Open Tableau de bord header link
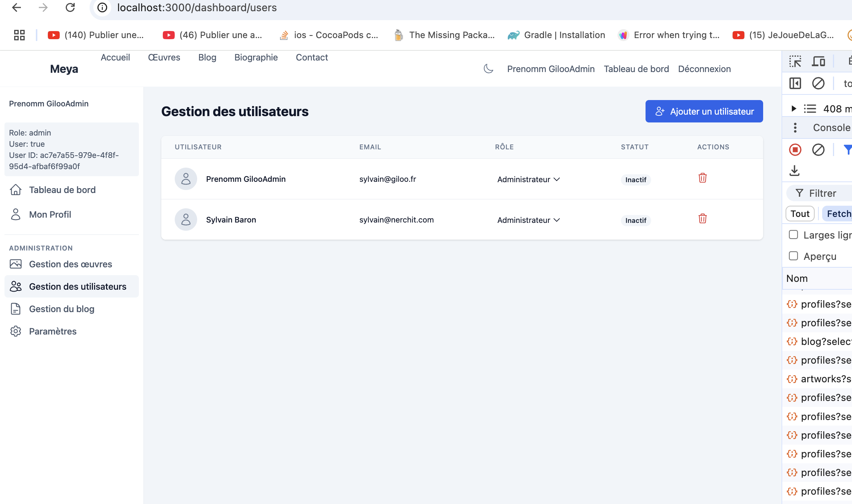852x504 pixels. coord(636,69)
